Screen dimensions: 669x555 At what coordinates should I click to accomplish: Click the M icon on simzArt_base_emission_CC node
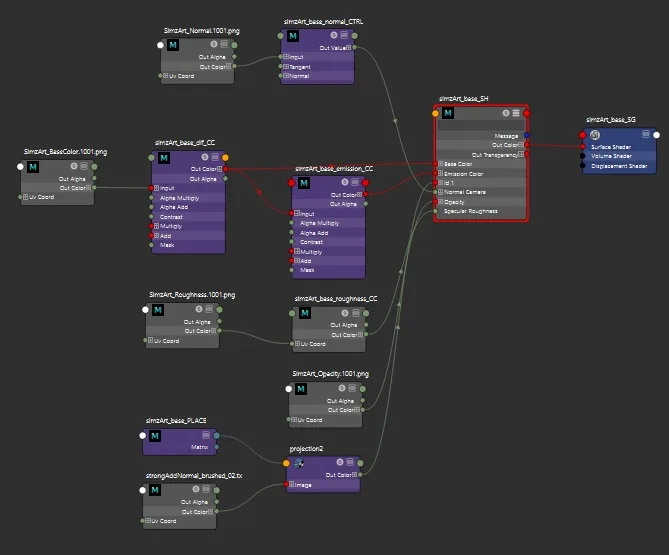303,183
